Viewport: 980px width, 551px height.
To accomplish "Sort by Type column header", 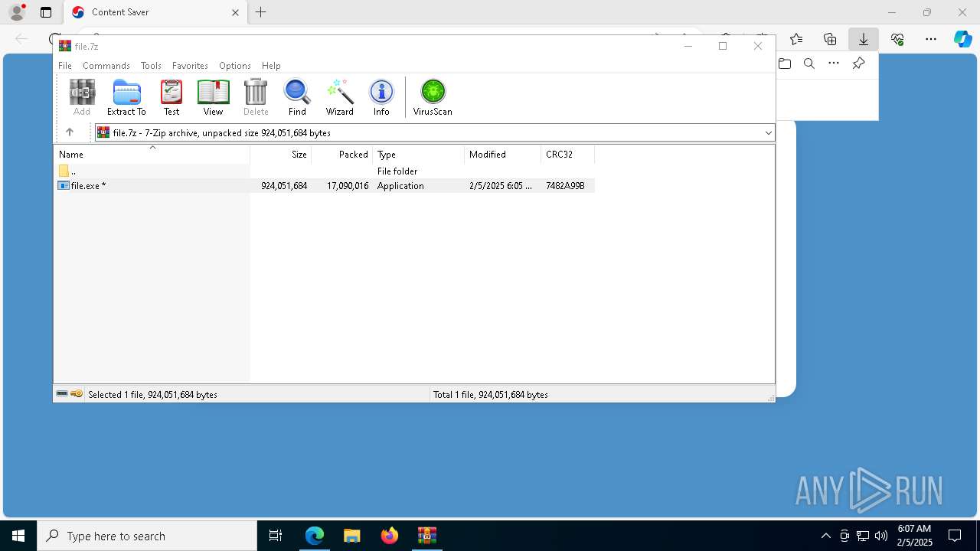I will [x=418, y=155].
